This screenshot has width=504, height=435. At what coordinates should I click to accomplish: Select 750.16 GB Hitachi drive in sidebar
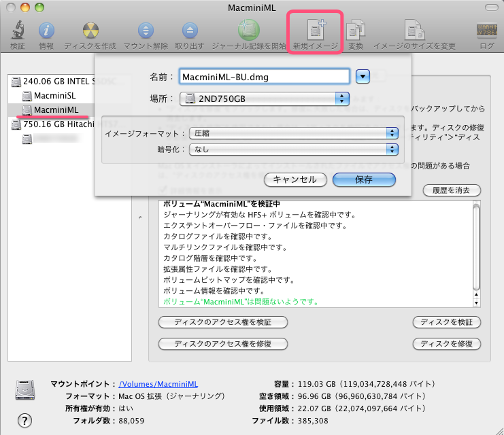pyautogui.click(x=69, y=124)
